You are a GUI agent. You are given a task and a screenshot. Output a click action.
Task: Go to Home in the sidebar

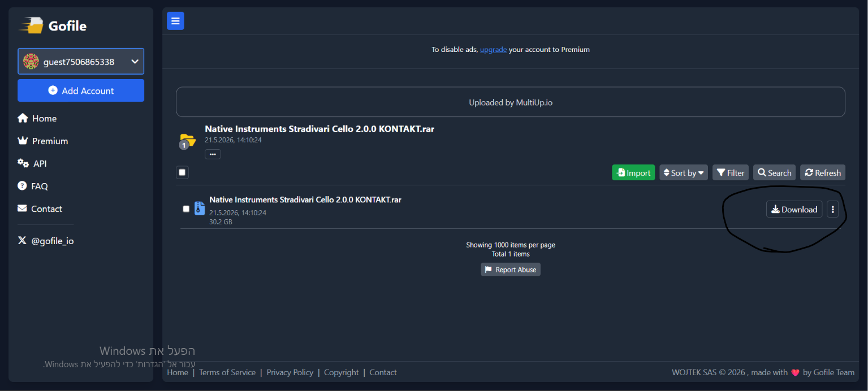37,118
